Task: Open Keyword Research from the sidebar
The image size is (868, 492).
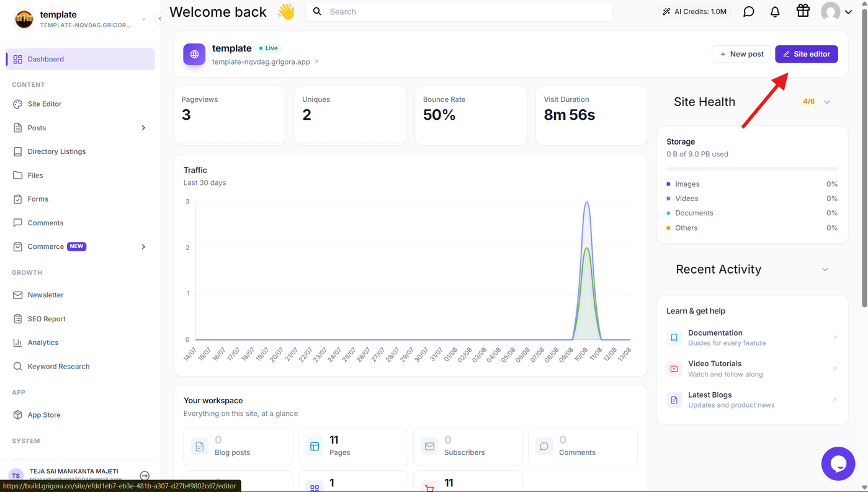Action: (x=58, y=367)
